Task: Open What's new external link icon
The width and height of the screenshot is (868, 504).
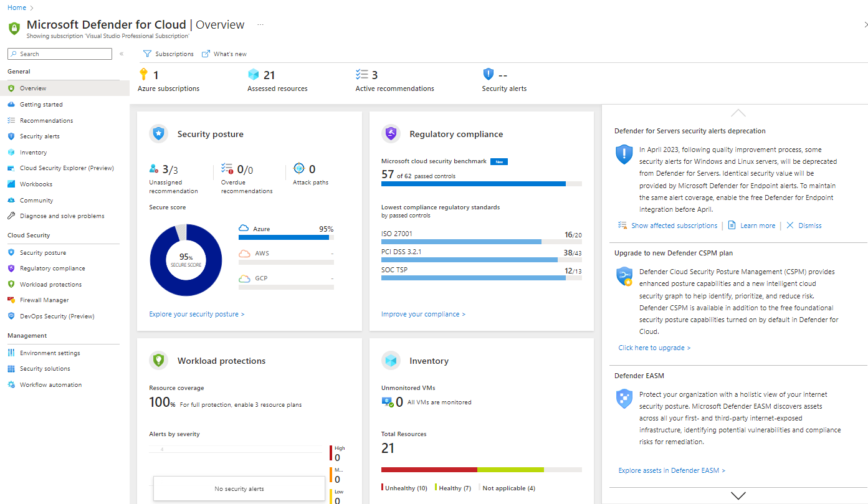Action: tap(206, 54)
